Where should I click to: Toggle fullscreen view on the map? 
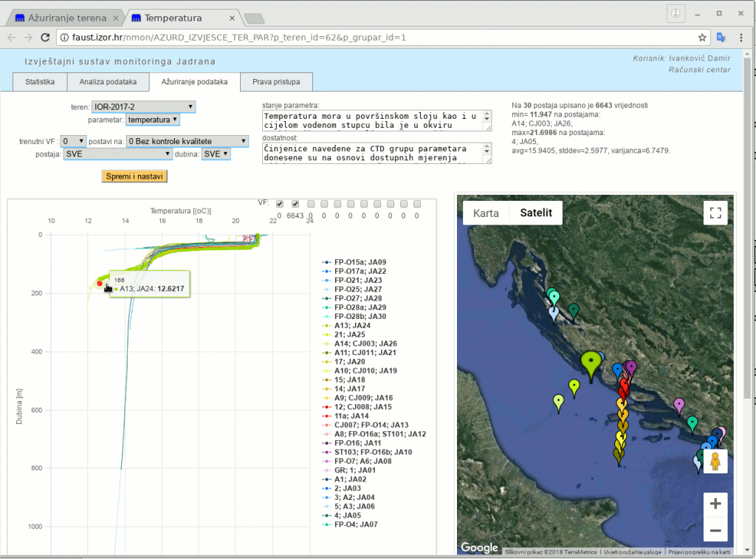(715, 213)
